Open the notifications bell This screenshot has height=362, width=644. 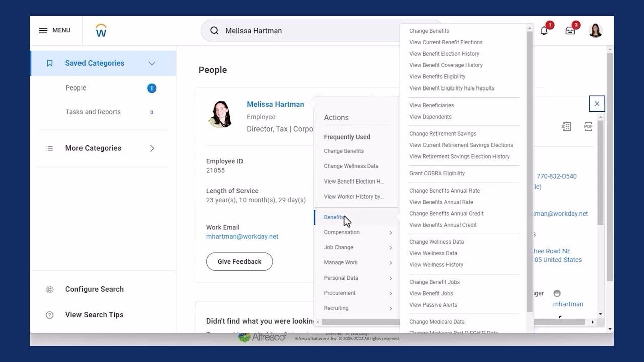click(544, 31)
